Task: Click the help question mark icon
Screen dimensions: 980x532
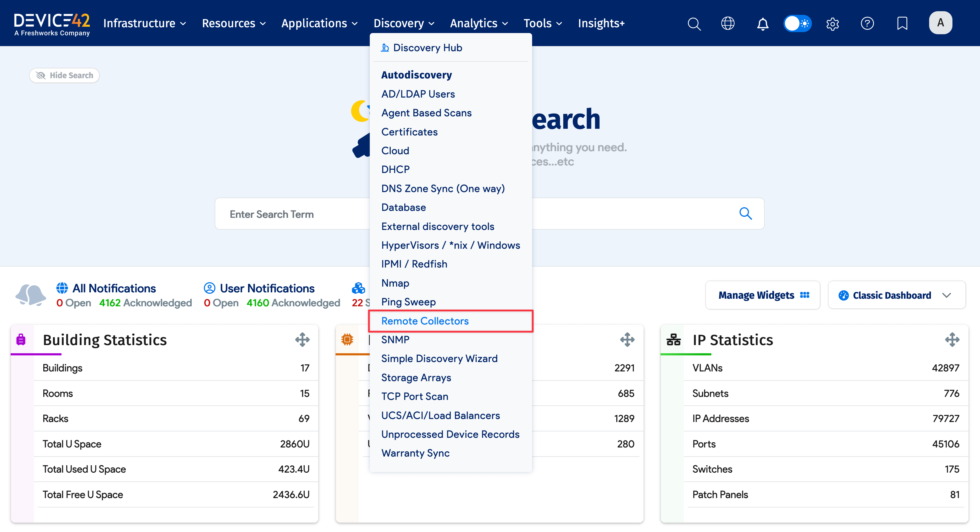Action: tap(867, 24)
